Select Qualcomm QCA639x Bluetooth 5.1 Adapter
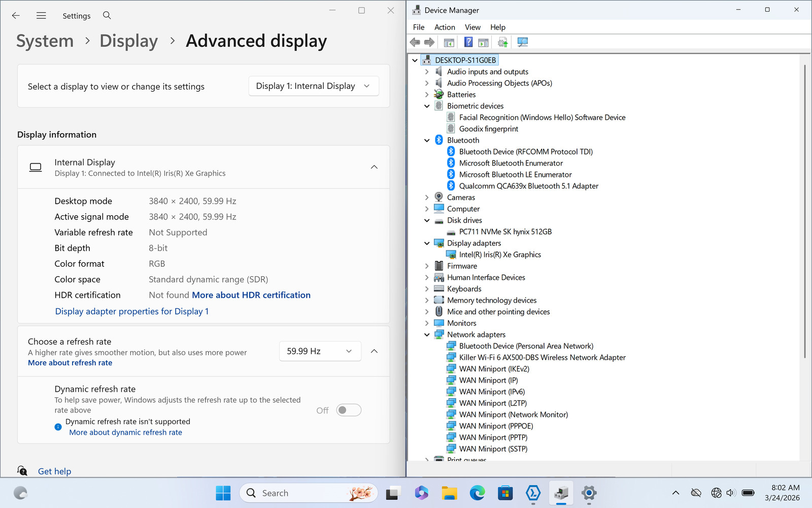The image size is (812, 508). click(529, 186)
